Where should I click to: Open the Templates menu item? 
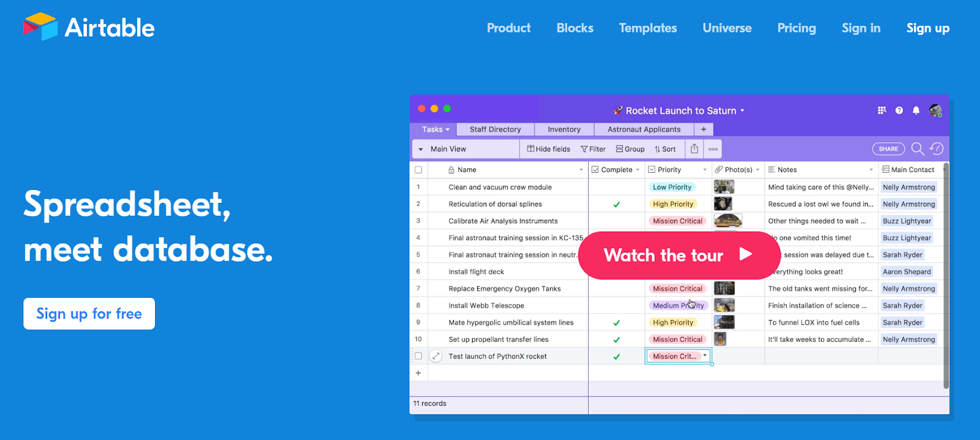click(648, 28)
